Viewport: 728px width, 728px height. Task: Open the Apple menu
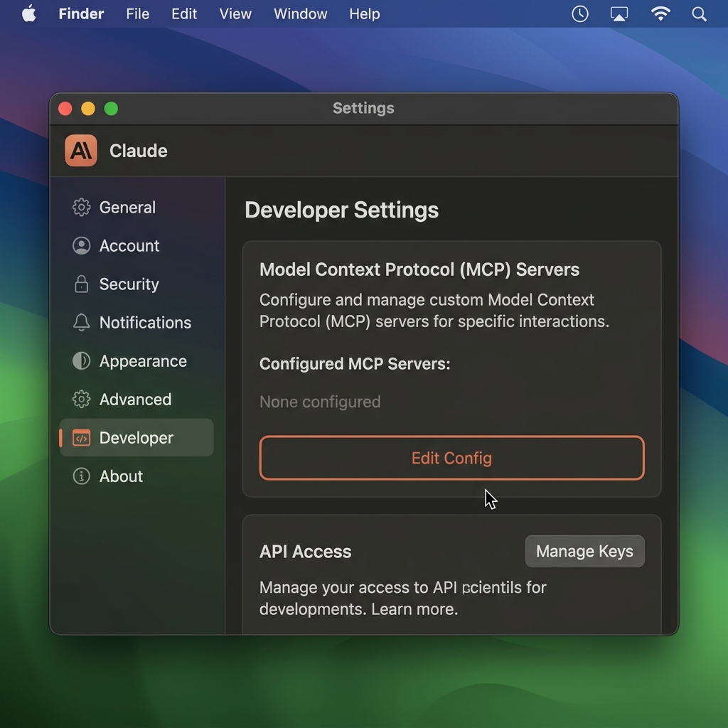pyautogui.click(x=28, y=14)
